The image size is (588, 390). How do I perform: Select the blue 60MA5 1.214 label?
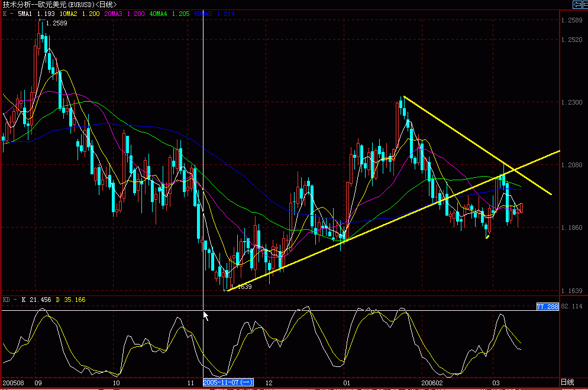tap(215, 14)
